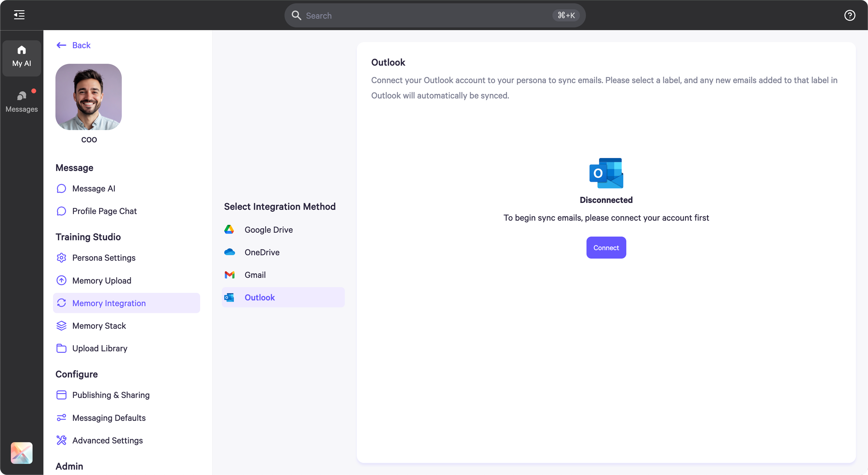The image size is (868, 475).
Task: Click the help question mark icon
Action: (850, 15)
